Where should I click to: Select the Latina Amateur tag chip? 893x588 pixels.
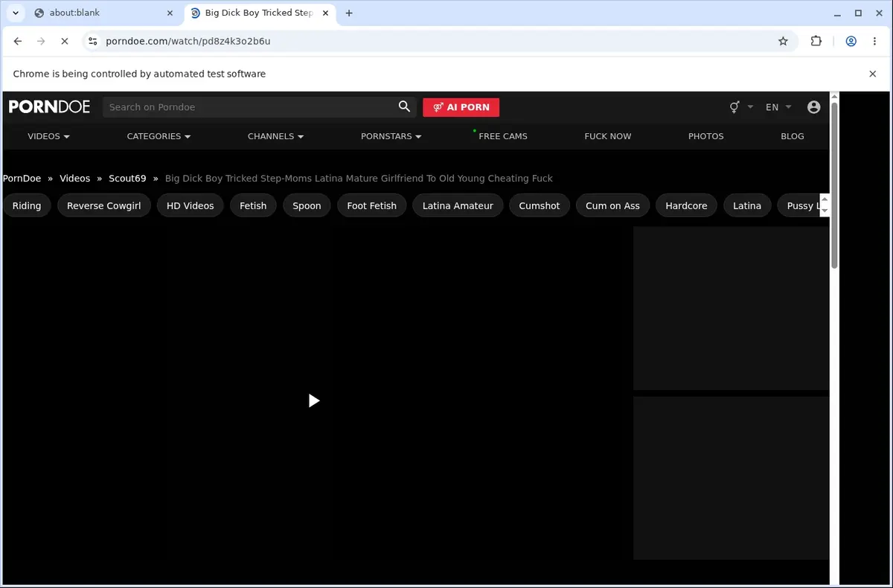(x=458, y=205)
